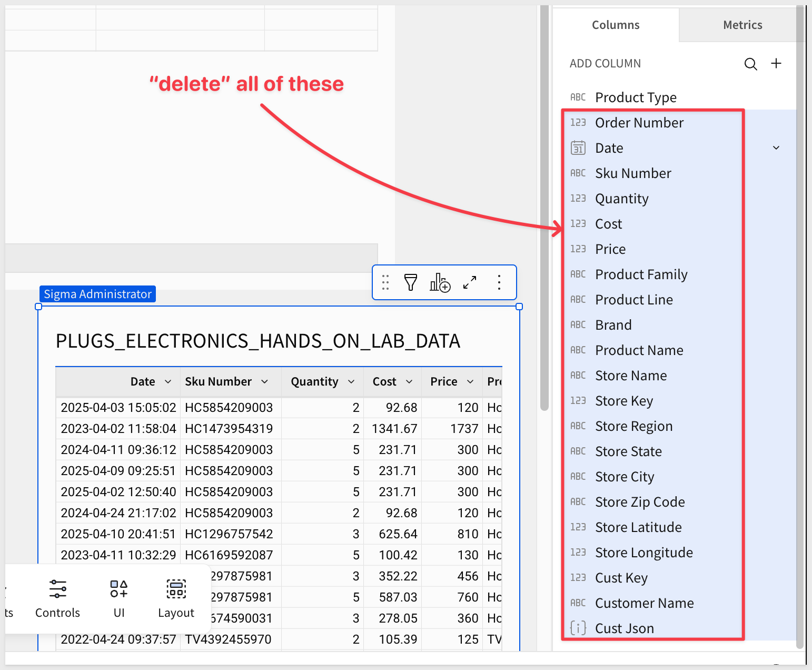Viewport: 812px width, 670px height.
Task: Open the filter funnel icon in table toolbar
Action: [x=410, y=282]
